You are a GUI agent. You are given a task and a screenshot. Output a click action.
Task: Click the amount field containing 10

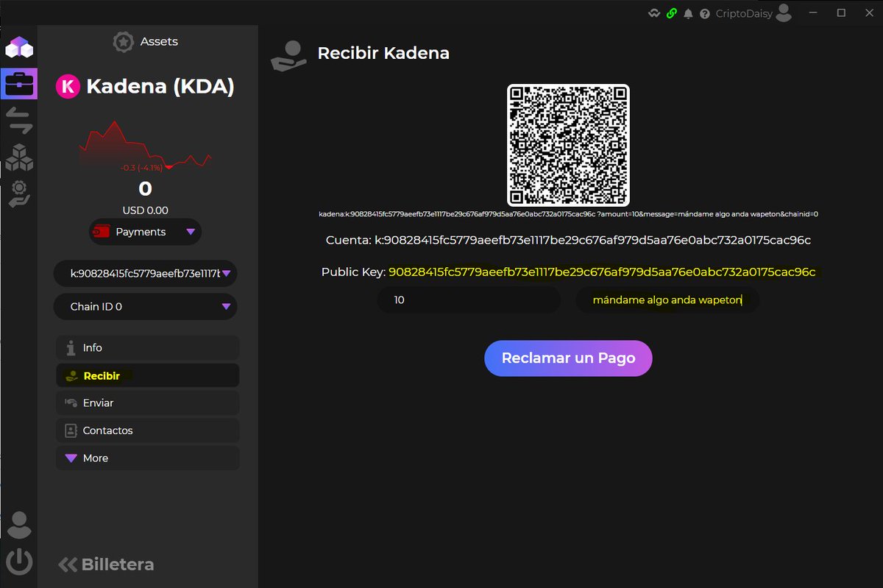469,300
